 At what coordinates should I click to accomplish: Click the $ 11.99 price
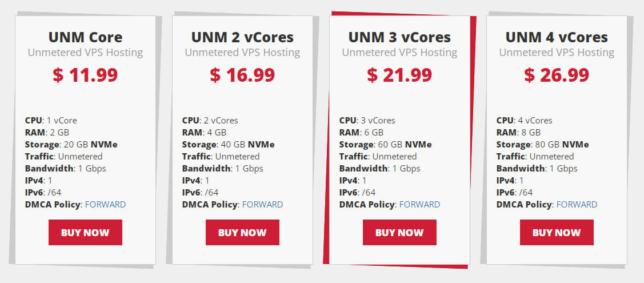click(x=86, y=75)
